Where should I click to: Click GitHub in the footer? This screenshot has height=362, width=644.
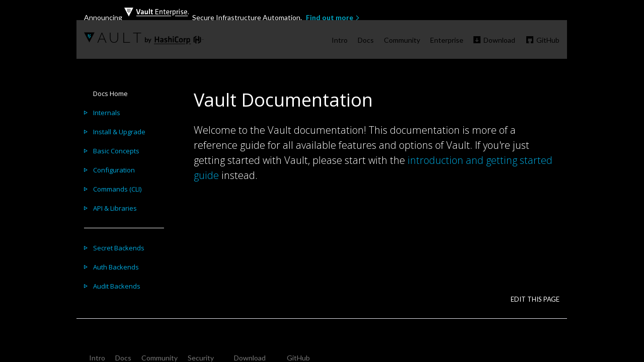[298, 358]
